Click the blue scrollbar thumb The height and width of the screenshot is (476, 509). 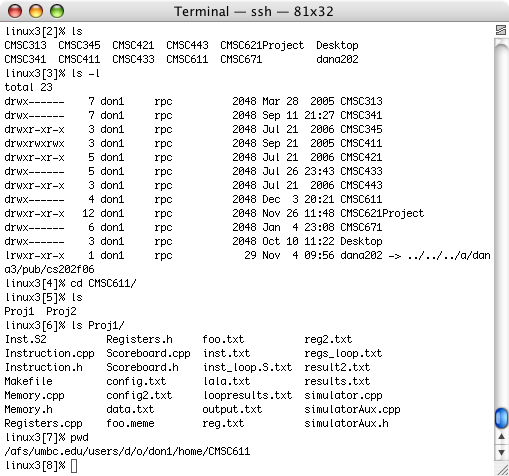pos(501,418)
